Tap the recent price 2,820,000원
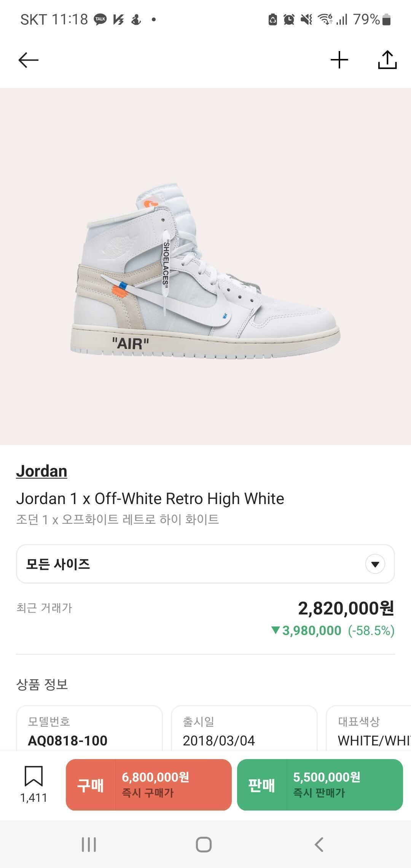 pyautogui.click(x=346, y=608)
